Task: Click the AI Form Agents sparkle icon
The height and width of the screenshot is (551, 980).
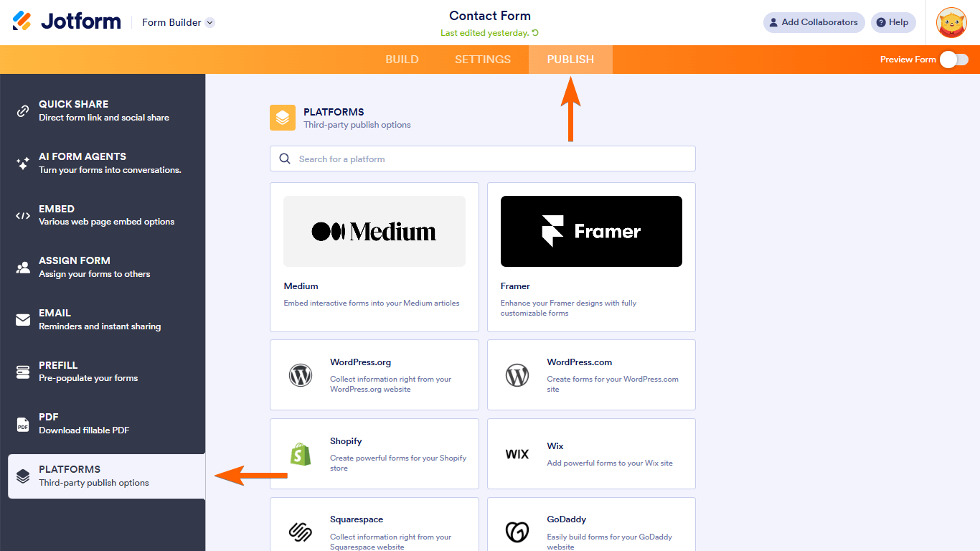Action: pyautogui.click(x=23, y=164)
